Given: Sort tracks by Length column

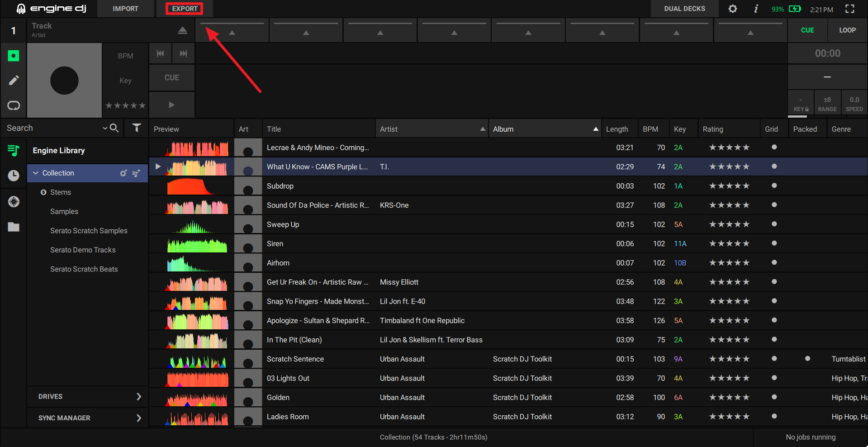Looking at the screenshot, I should 619,129.
